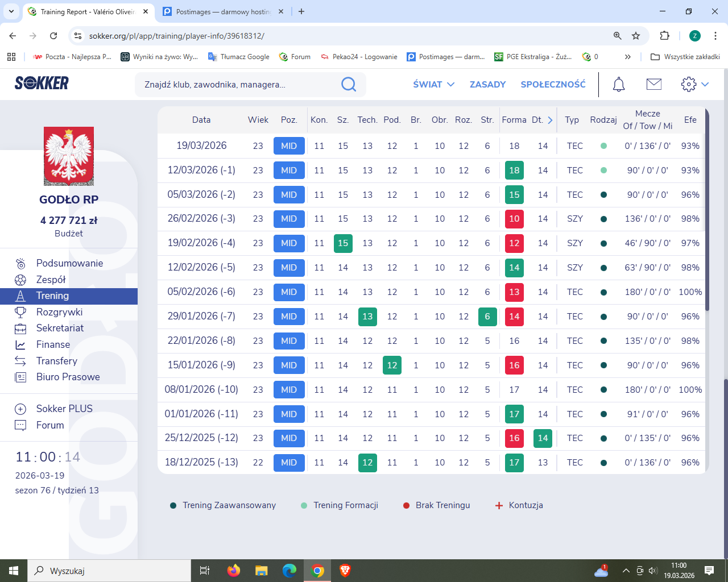Click the MID badge in the 05/02/2026 row
The width and height of the screenshot is (728, 582).
289,292
